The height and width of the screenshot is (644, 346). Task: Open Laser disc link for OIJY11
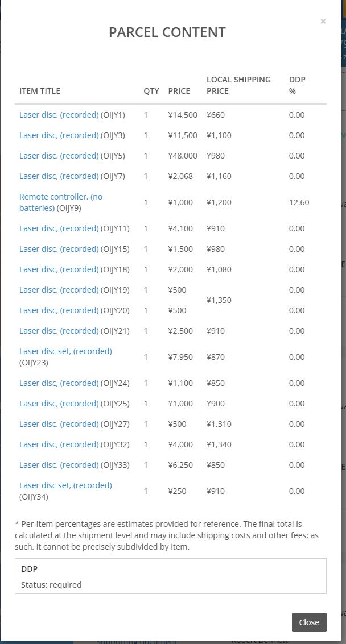click(59, 228)
